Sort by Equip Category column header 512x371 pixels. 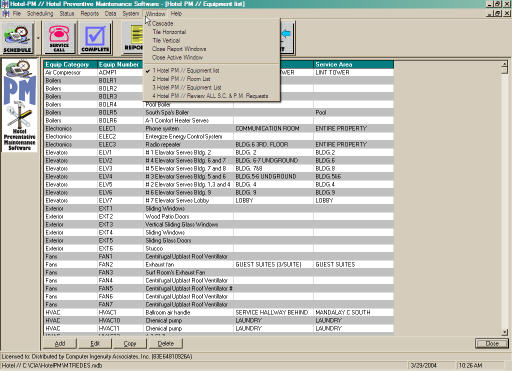click(x=70, y=64)
